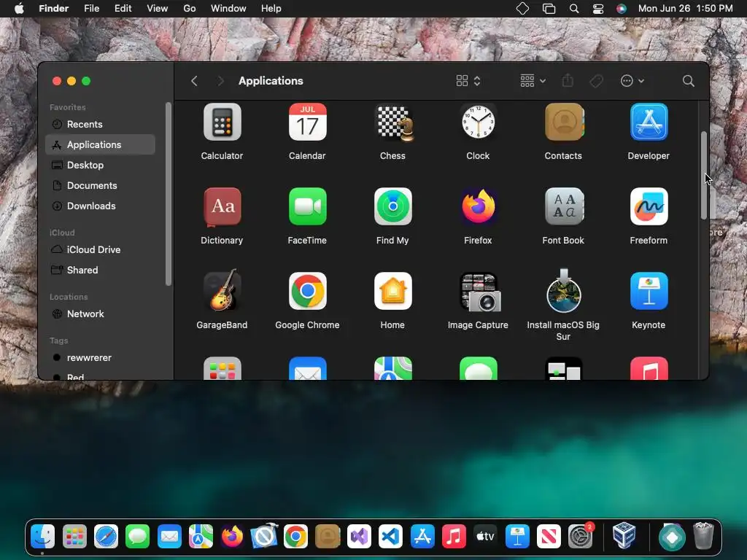Screen dimensions: 747x560
Task: Open the View menu
Action: [158, 9]
